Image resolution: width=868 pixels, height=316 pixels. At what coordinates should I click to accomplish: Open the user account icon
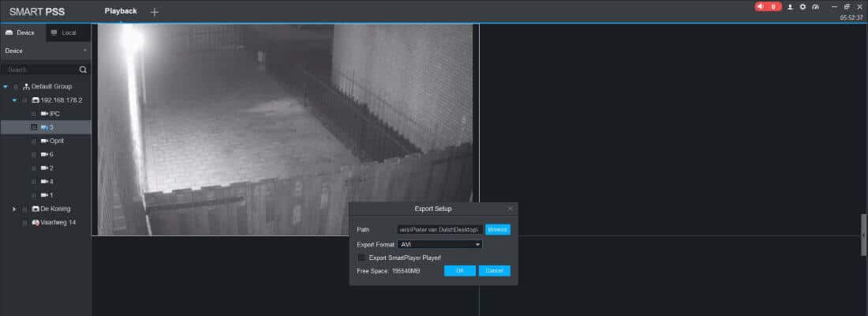[x=790, y=6]
